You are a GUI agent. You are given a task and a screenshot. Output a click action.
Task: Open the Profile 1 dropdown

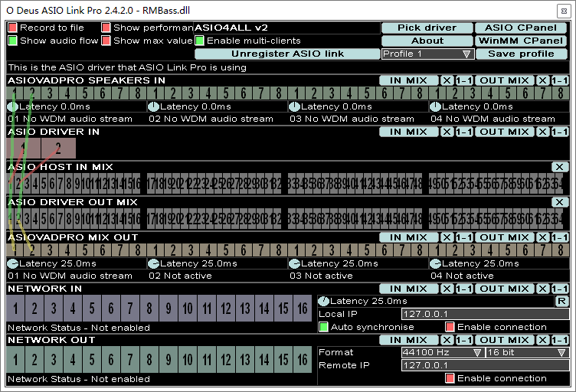pos(427,54)
